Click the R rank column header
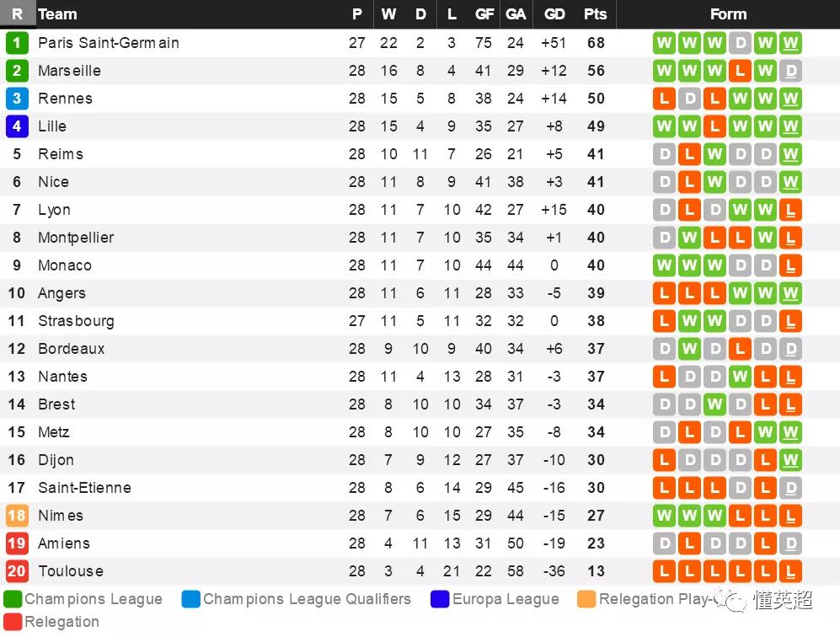Viewport: 840px width, 637px height. [x=17, y=14]
